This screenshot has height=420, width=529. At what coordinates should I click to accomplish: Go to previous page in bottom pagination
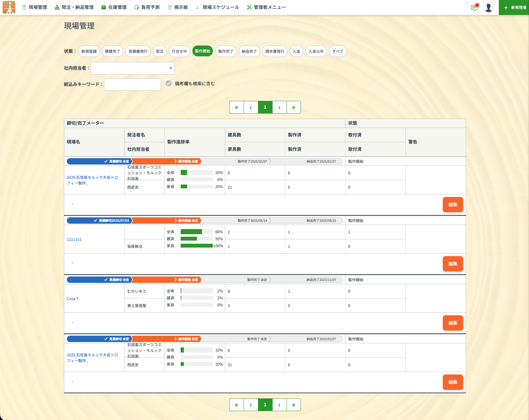pos(251,405)
